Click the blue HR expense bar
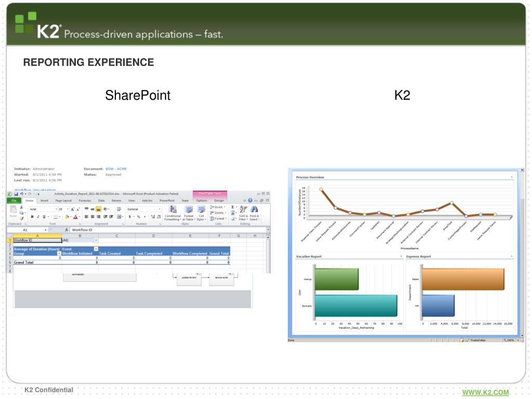 (x=438, y=305)
